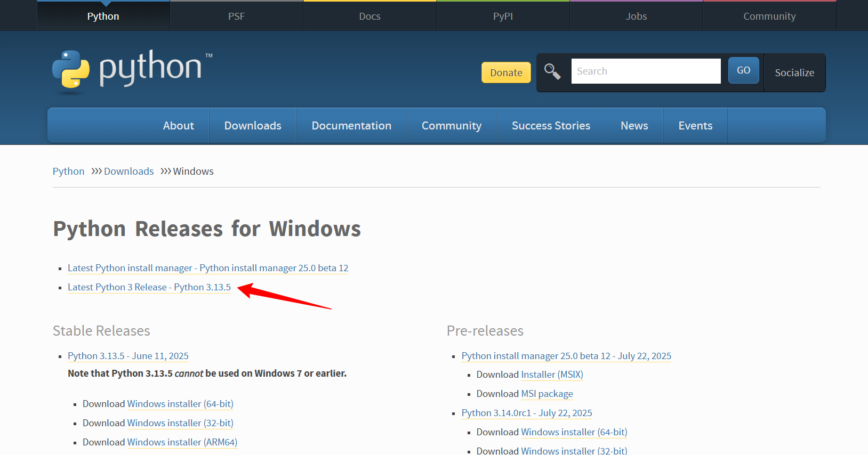Open the Documentation navigation menu

click(351, 125)
